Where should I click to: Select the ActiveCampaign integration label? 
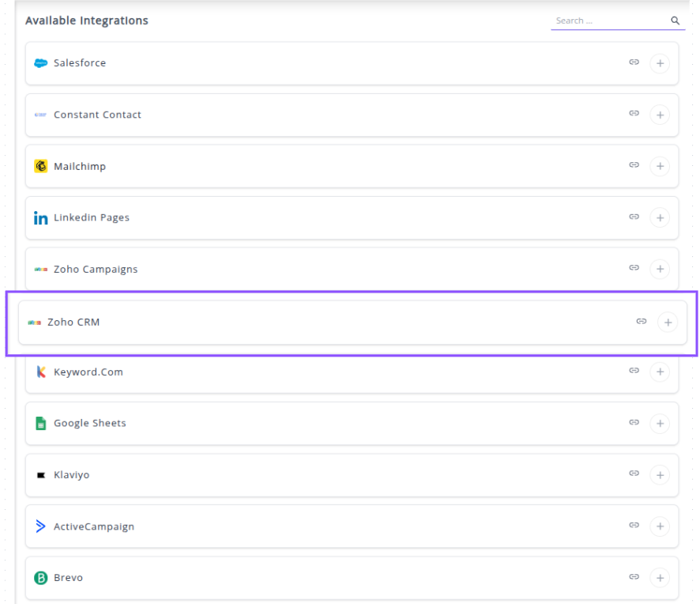click(x=94, y=527)
